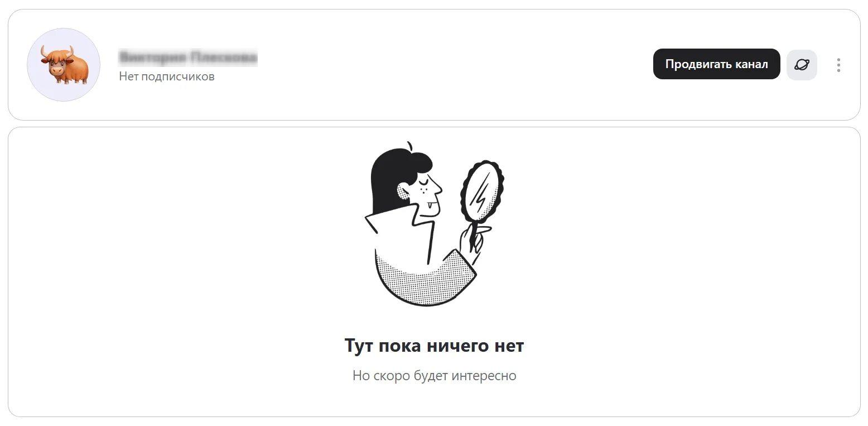Open the yak channel avatar
This screenshot has height=426, width=868.
(64, 65)
